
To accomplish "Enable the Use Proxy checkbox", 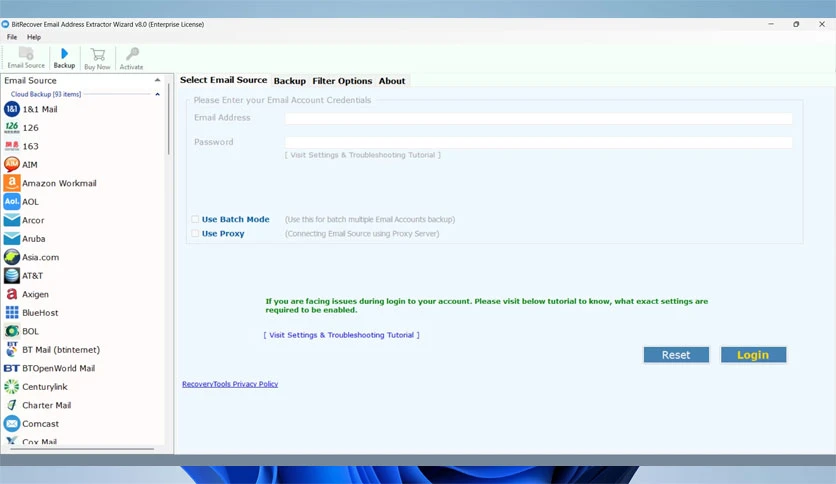I will [x=195, y=233].
